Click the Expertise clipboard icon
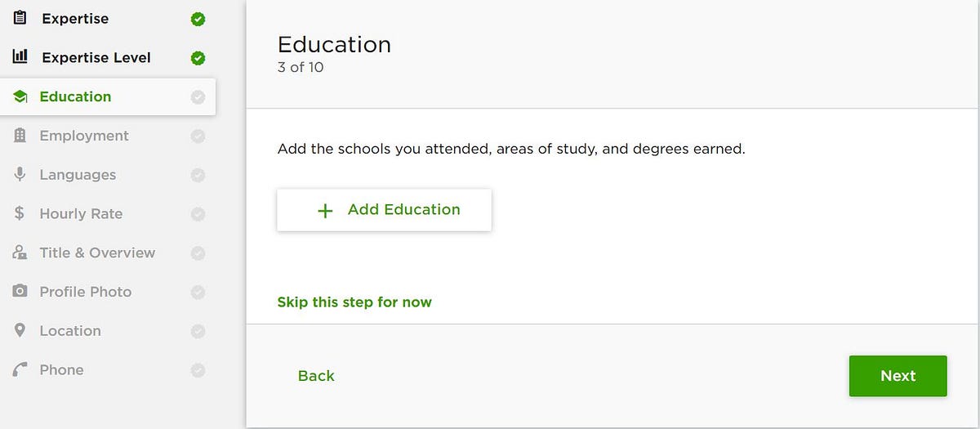The height and width of the screenshot is (429, 980). (20, 18)
